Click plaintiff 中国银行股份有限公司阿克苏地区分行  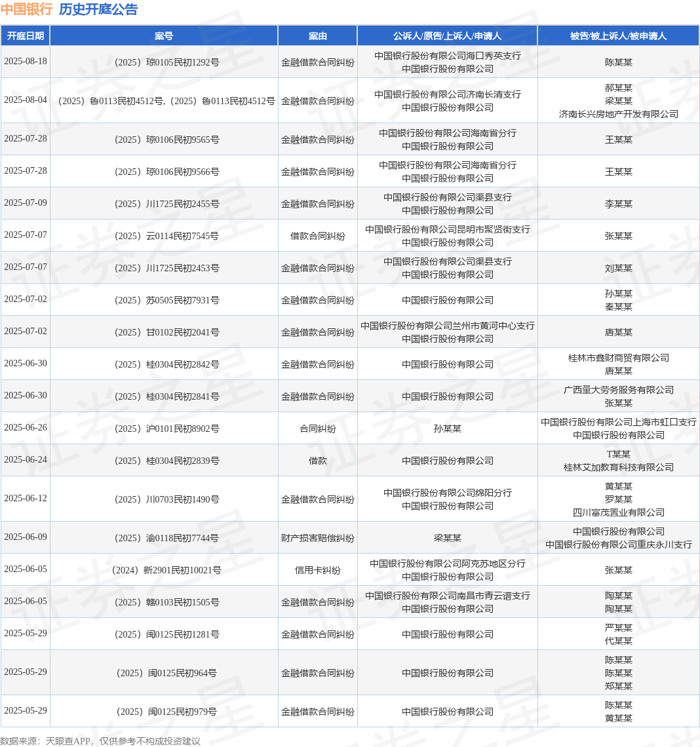[448, 564]
